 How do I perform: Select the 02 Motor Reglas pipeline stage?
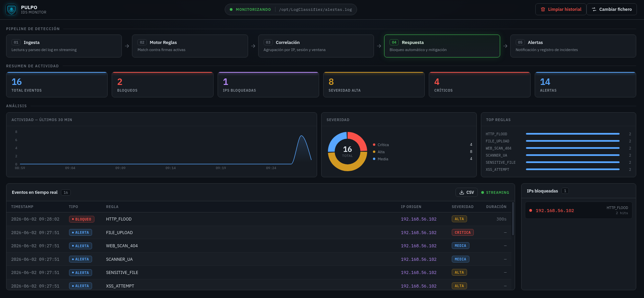pos(190,46)
